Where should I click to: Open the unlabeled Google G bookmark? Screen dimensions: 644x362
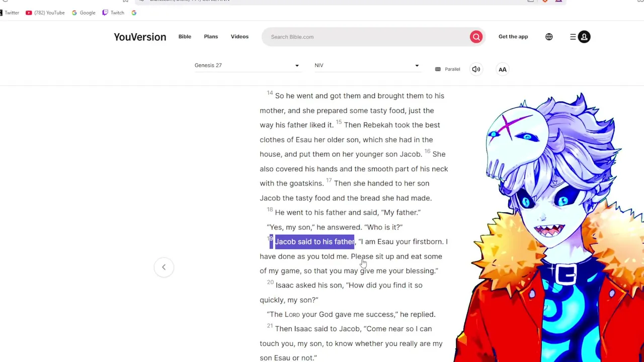pyautogui.click(x=134, y=13)
